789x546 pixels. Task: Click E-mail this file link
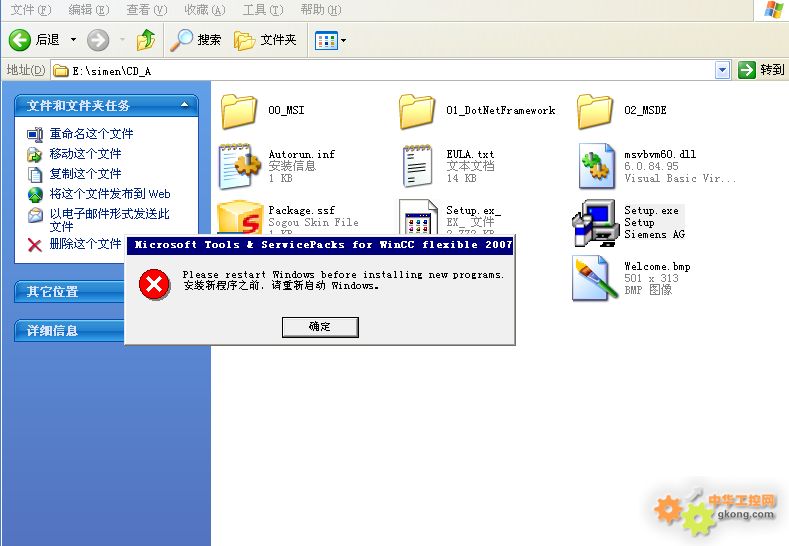[x=109, y=220]
